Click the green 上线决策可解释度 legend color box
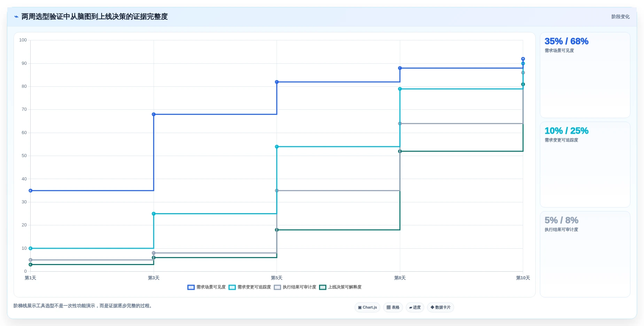 (323, 287)
